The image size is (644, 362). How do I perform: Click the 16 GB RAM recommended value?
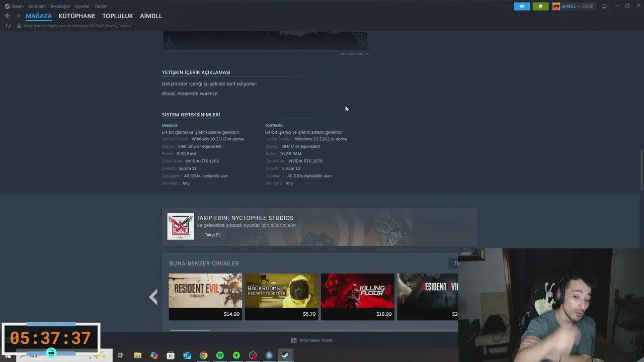click(x=290, y=154)
